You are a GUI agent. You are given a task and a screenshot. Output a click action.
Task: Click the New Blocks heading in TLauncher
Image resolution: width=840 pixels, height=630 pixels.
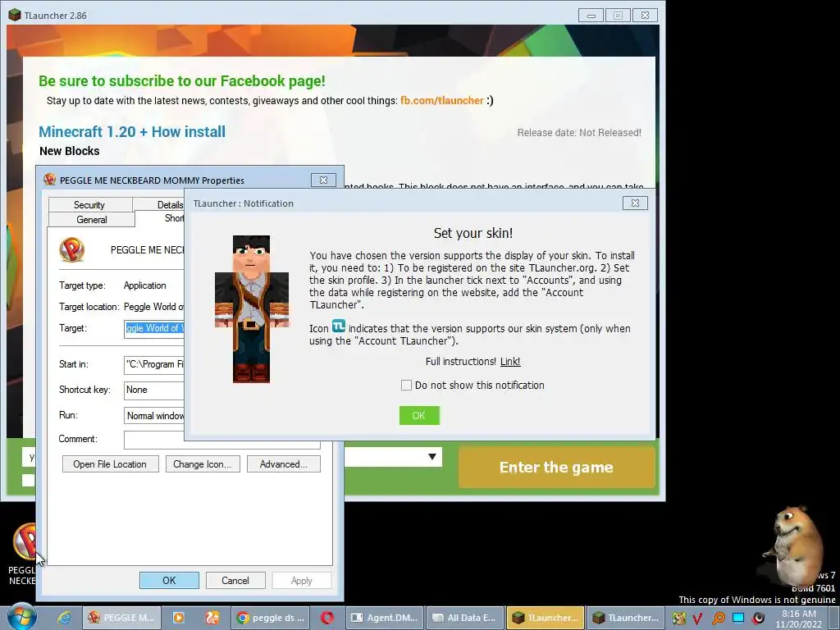pyautogui.click(x=70, y=151)
